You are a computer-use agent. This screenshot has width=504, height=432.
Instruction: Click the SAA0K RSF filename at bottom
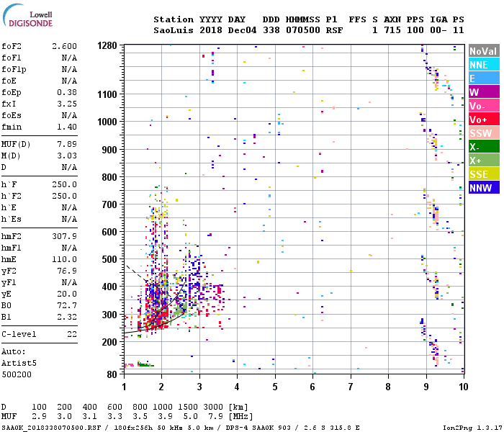(51, 428)
